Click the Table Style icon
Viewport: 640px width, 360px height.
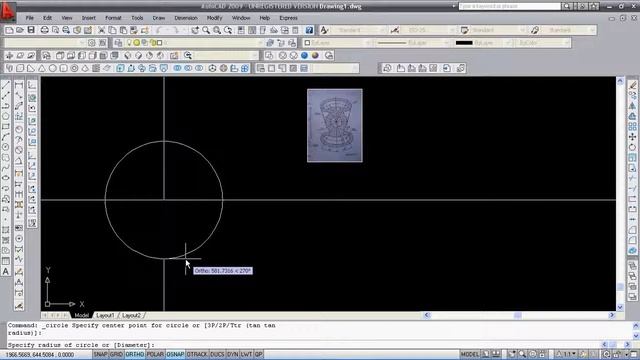(x=464, y=30)
